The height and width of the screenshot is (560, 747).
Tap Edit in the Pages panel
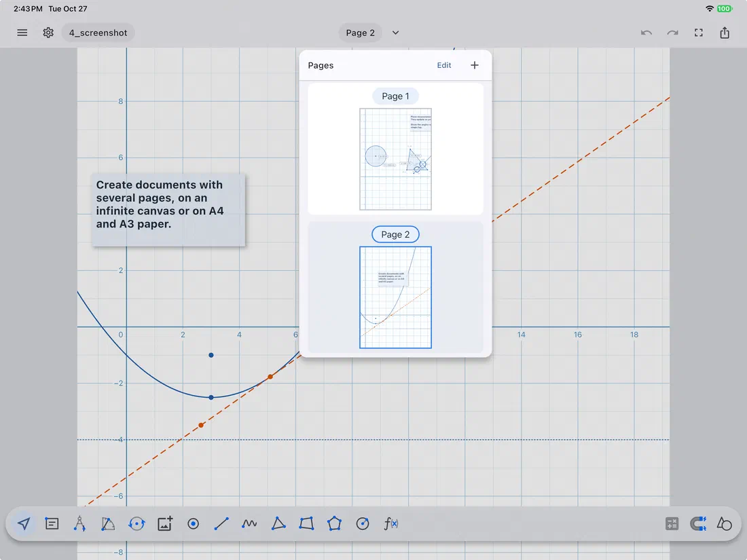coord(444,65)
